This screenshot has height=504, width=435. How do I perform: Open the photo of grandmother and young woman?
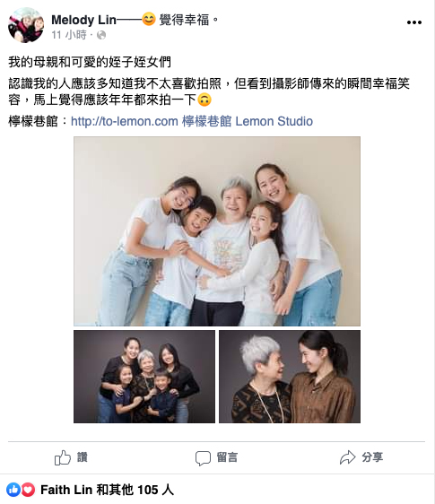pyautogui.click(x=290, y=377)
